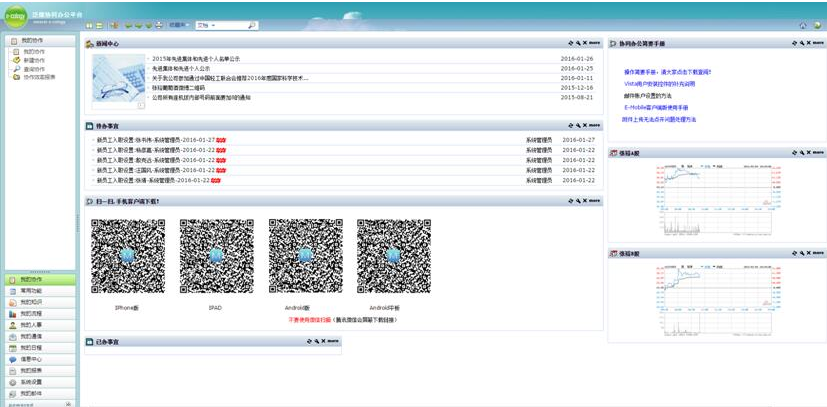
Task: Open news 2015年先进集体和先进个人名单公示
Action: 196,59
